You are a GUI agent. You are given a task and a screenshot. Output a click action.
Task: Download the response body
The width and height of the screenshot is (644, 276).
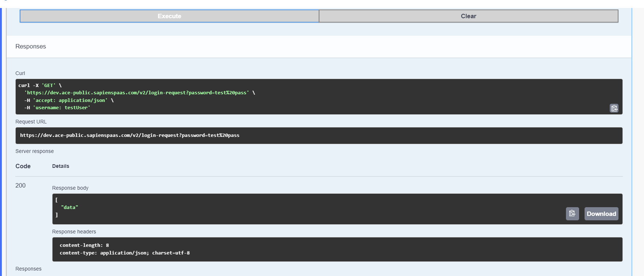click(x=601, y=214)
